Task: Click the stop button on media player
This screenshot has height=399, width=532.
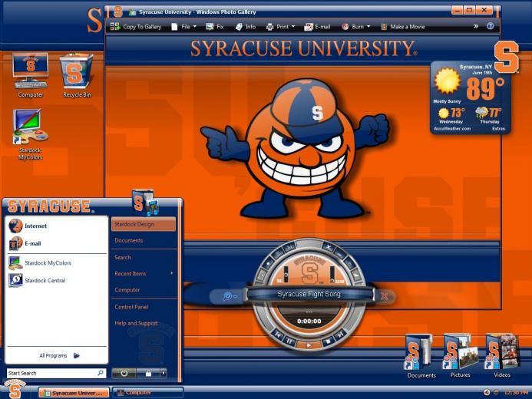Action: pyautogui.click(x=327, y=341)
